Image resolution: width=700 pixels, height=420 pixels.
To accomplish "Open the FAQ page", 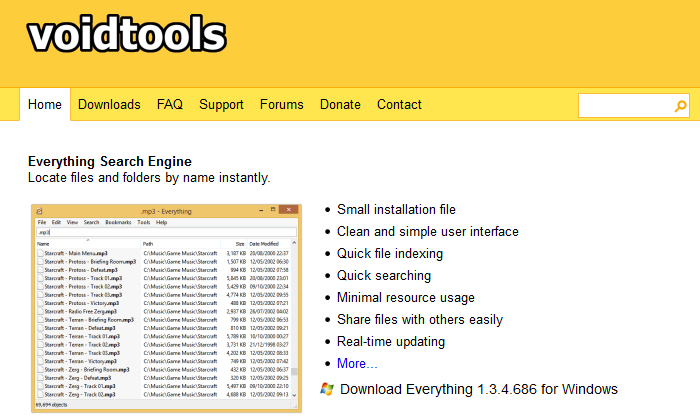I will pyautogui.click(x=169, y=105).
